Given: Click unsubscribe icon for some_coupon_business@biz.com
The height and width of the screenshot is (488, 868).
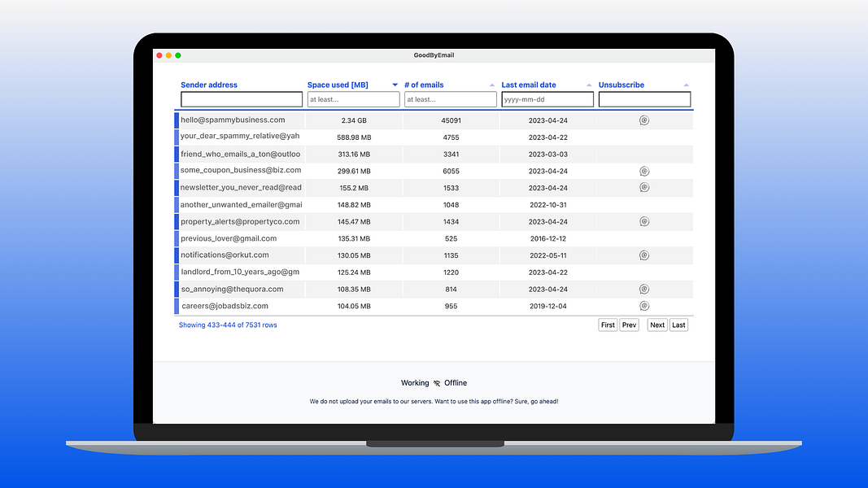Looking at the screenshot, I should click(x=643, y=171).
